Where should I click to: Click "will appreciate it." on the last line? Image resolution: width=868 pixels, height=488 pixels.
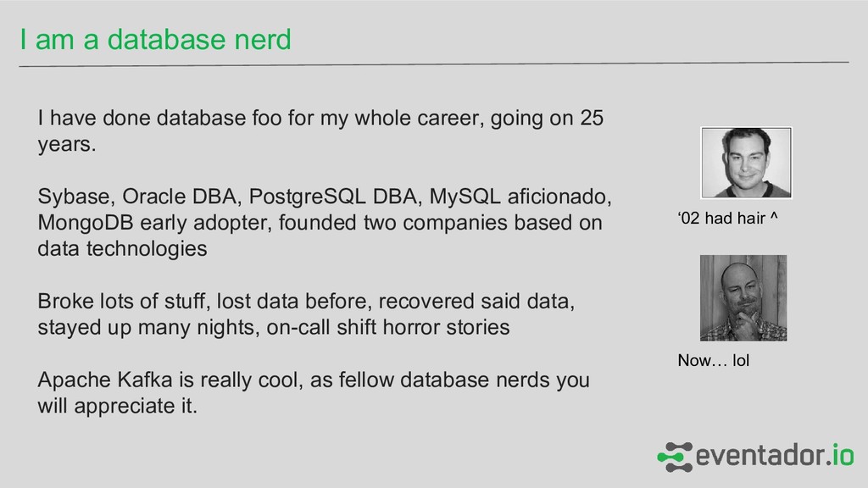[118, 407]
